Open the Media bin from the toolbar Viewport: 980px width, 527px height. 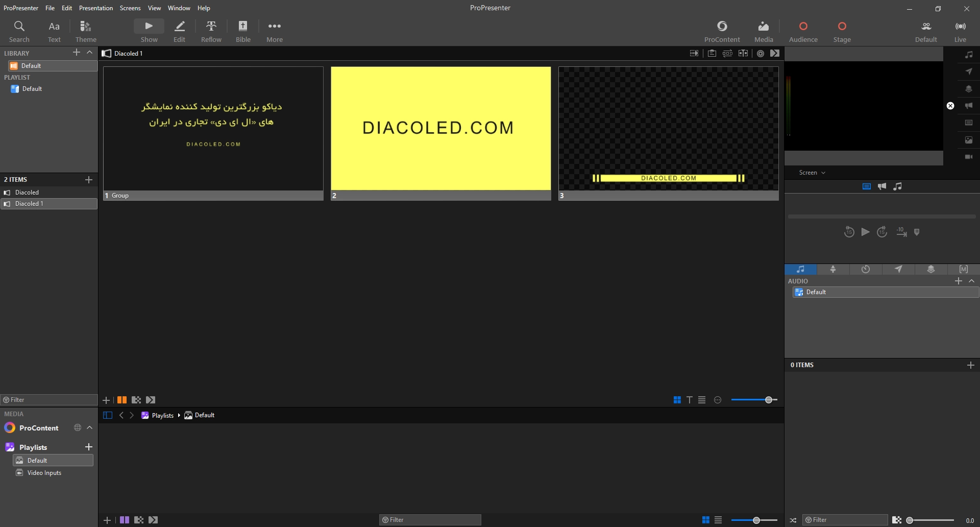[x=764, y=32]
